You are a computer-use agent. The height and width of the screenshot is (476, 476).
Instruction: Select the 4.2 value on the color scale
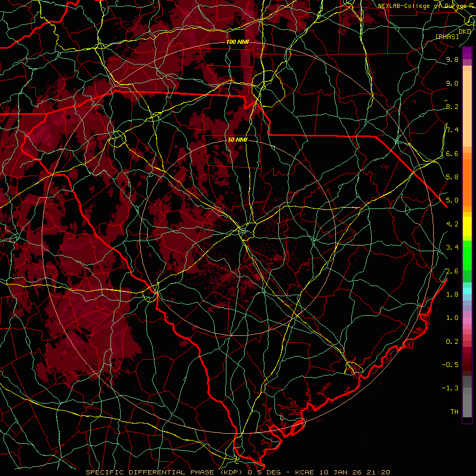point(452,224)
